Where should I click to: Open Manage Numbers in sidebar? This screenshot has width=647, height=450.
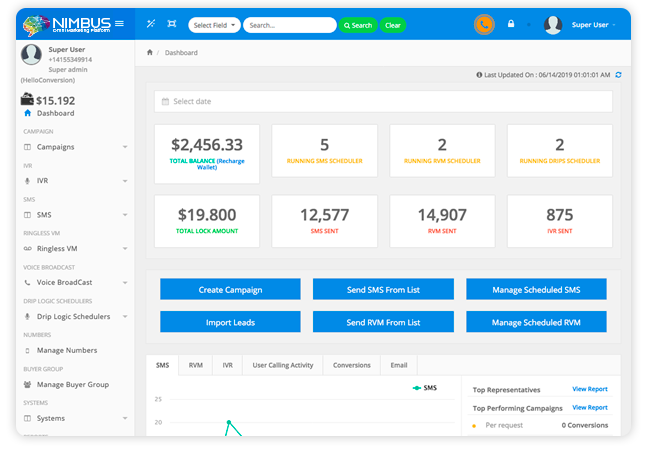(x=67, y=351)
